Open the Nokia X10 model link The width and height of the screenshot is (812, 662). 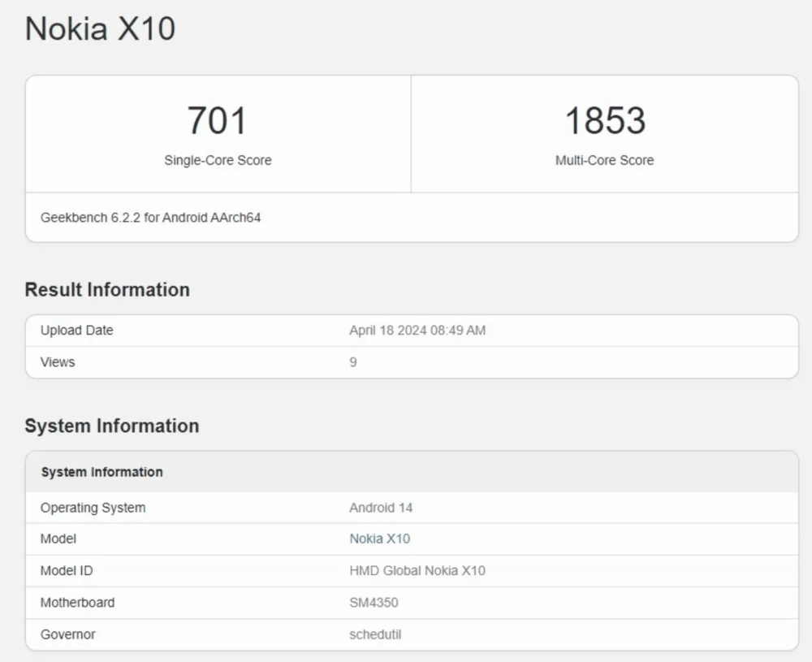(x=379, y=539)
